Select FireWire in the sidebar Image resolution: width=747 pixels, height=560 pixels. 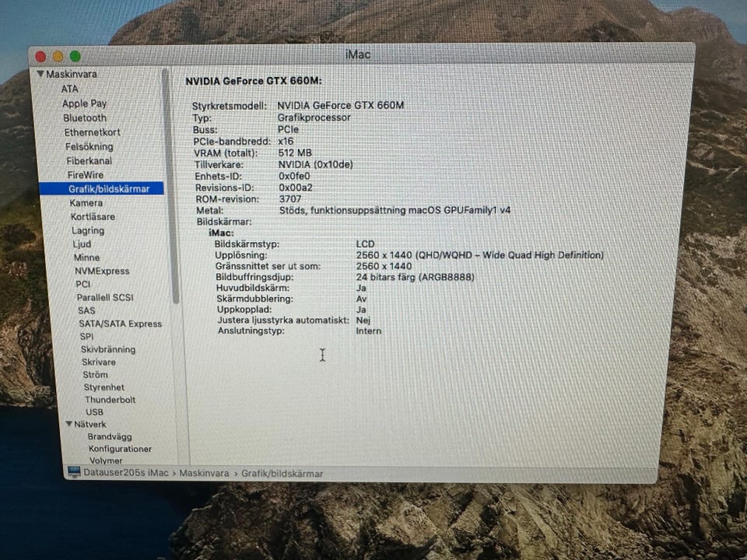(x=86, y=175)
